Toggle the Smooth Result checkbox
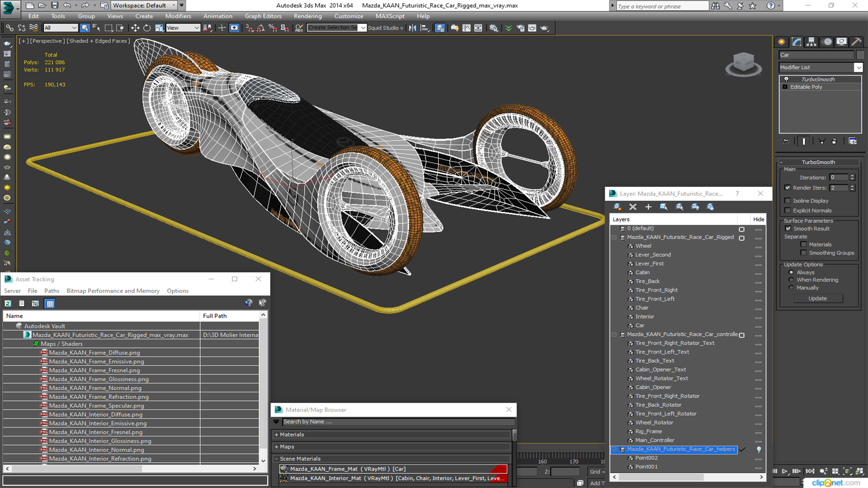Viewport: 868px width, 488px height. click(788, 229)
